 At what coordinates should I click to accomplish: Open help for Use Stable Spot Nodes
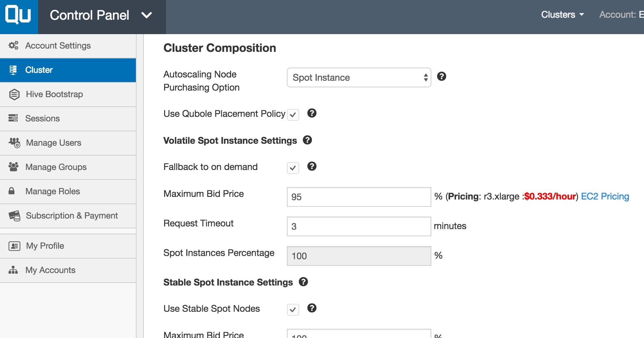click(312, 308)
